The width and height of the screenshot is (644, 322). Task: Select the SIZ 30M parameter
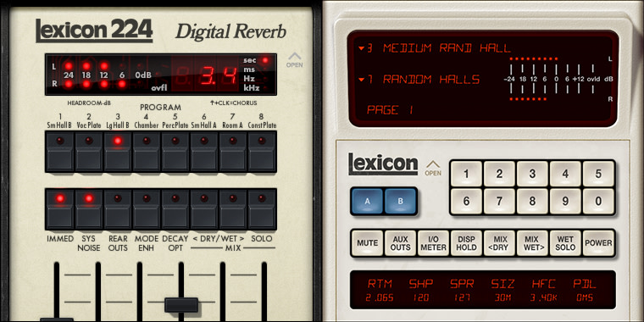tap(502, 291)
